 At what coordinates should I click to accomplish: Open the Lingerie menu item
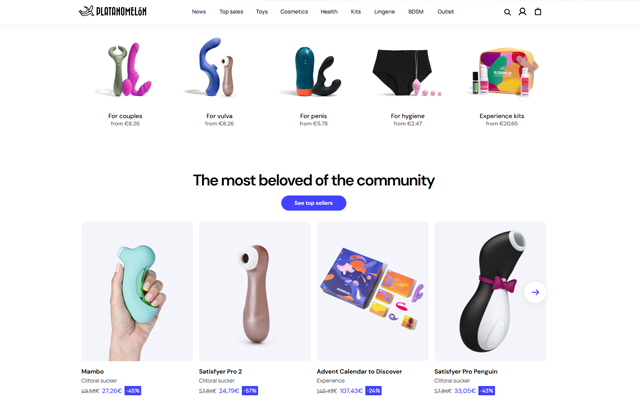(x=384, y=12)
